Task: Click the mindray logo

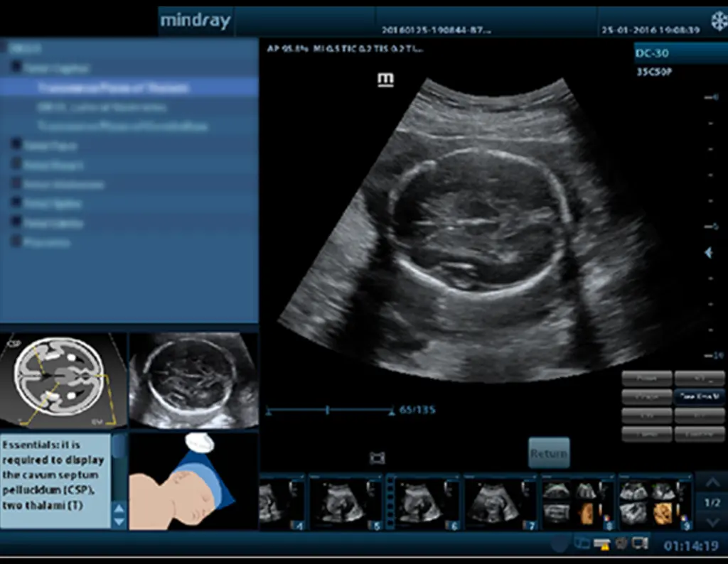Action: tap(196, 20)
